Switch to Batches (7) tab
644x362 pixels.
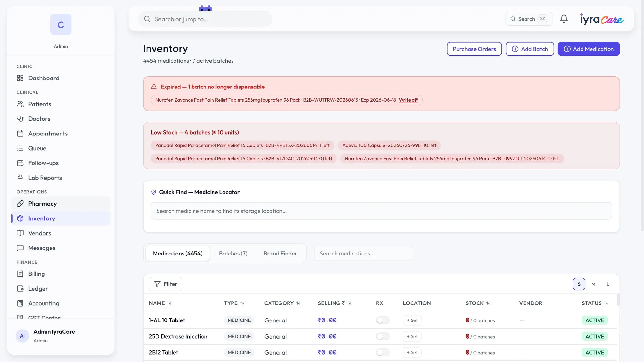233,254
